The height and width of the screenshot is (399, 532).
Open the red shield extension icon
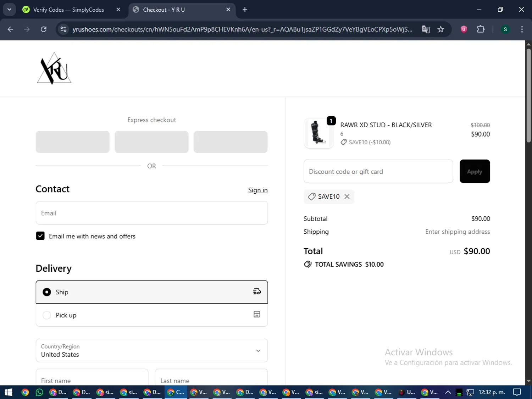[464, 29]
